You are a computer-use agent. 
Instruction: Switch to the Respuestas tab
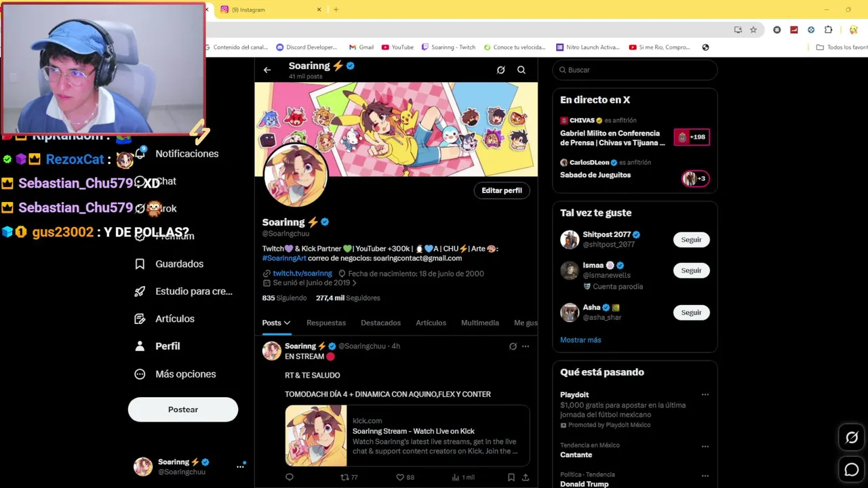coord(326,323)
